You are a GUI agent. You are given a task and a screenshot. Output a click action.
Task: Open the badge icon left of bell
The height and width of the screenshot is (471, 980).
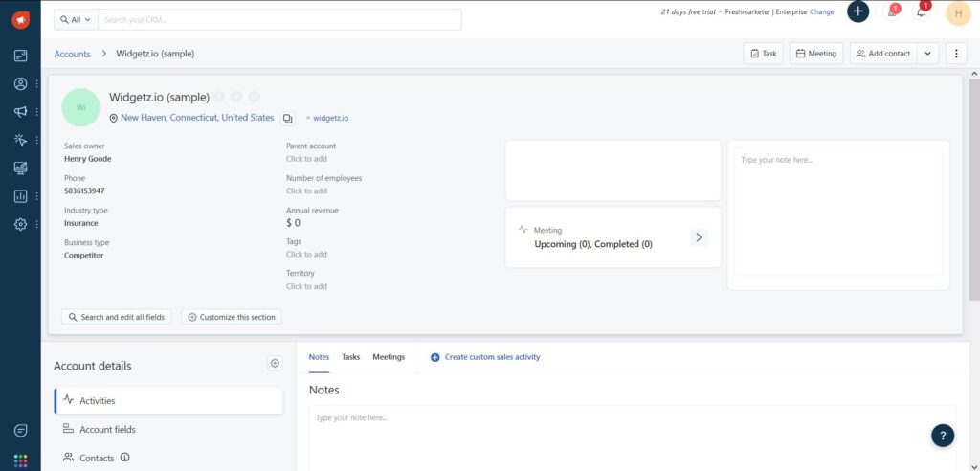coord(893,11)
